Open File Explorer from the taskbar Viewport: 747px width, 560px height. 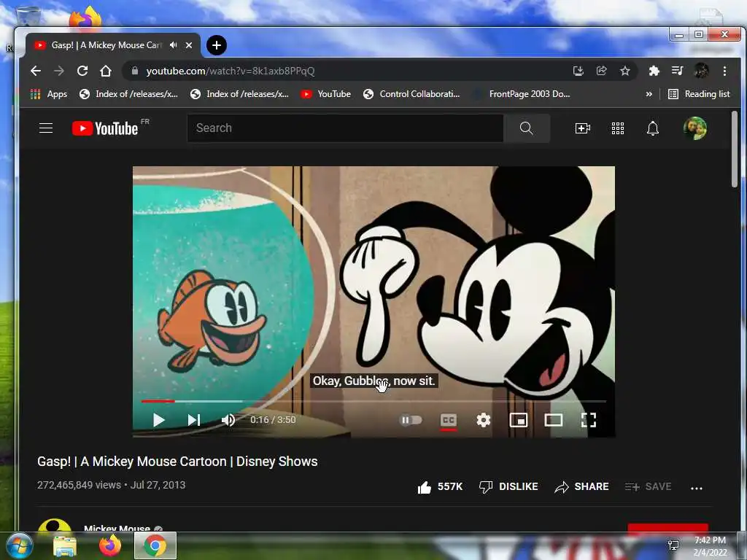[65, 545]
